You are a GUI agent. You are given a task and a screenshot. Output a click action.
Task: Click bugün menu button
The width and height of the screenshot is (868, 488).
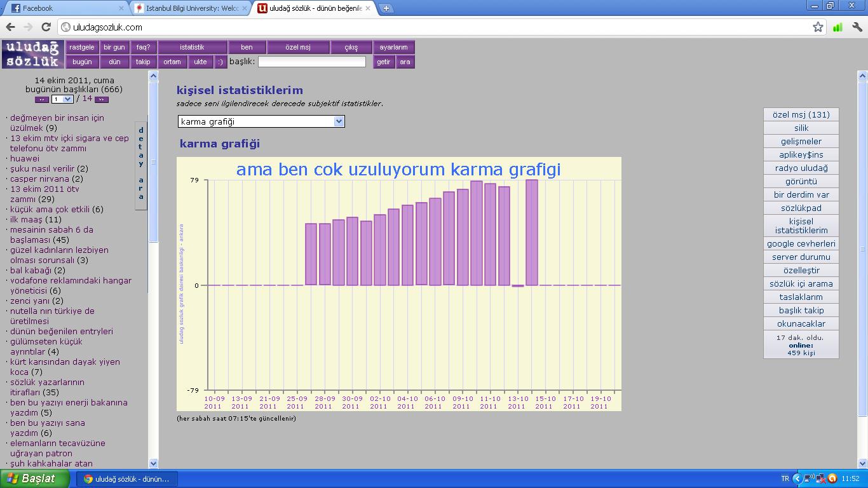pyautogui.click(x=82, y=62)
